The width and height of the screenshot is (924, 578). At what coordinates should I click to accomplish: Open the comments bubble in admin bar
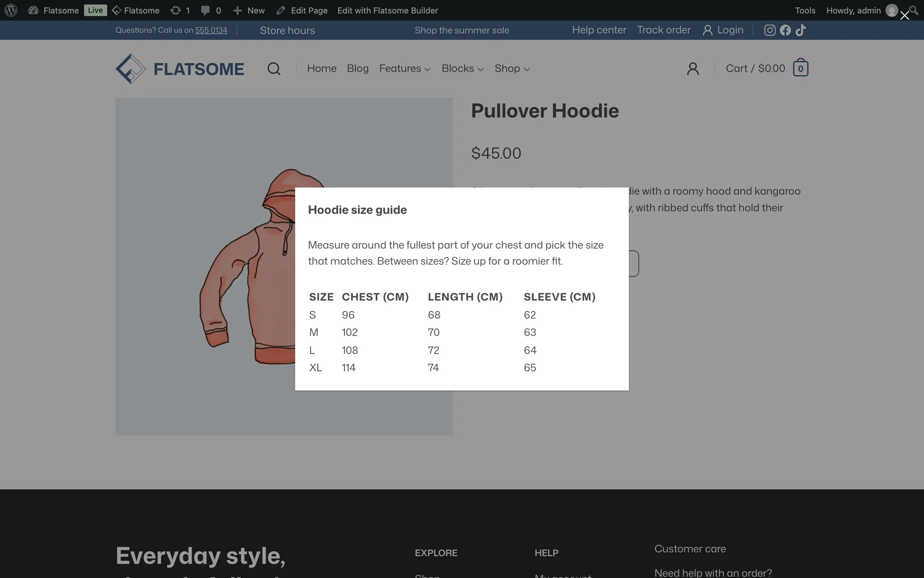tap(211, 10)
